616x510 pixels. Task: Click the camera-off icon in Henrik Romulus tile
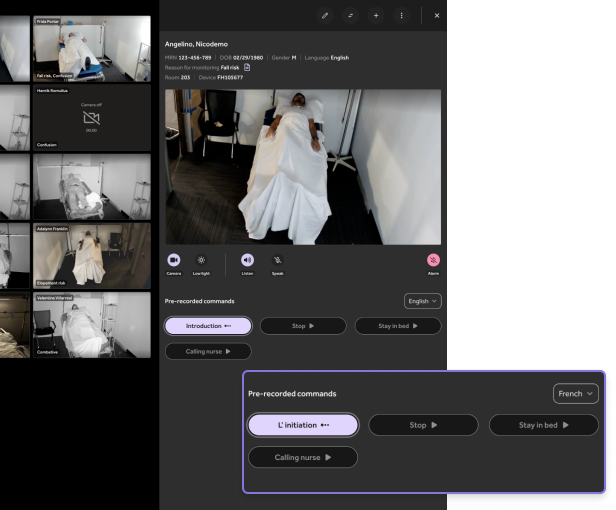91,117
